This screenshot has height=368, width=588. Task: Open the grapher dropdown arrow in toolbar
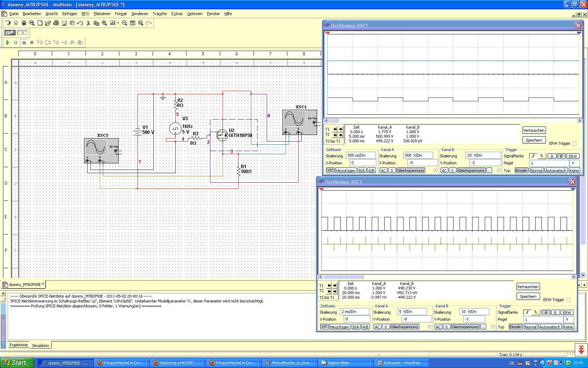click(x=118, y=23)
